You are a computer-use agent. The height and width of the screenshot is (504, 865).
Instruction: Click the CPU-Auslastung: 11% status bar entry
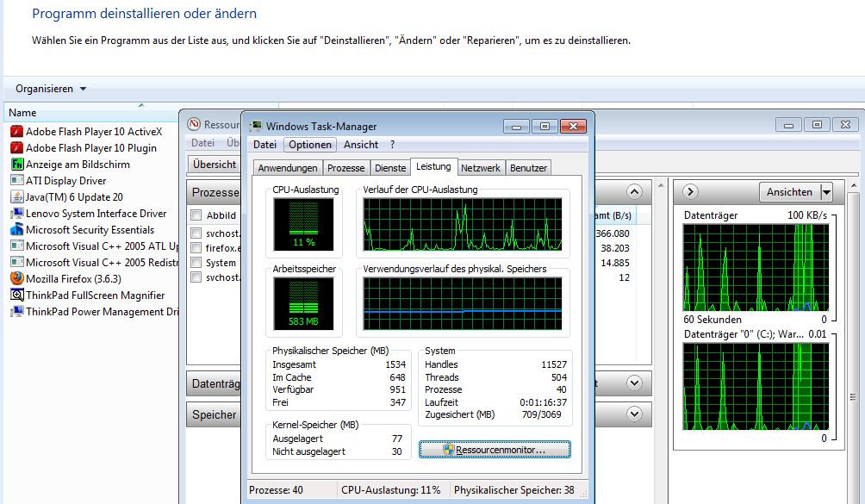pos(390,490)
